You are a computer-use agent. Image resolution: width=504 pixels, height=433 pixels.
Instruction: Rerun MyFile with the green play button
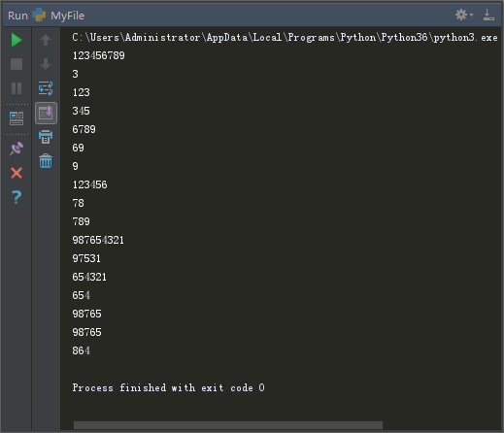(x=17, y=40)
